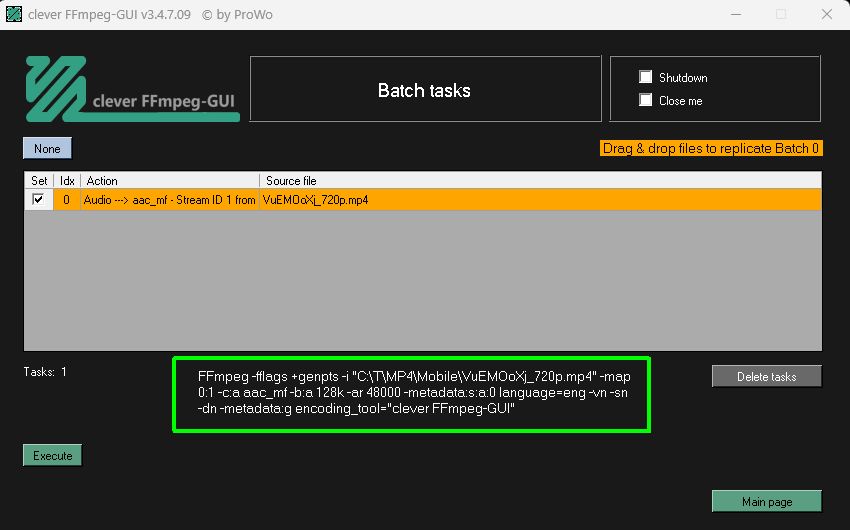Click the Execute button
This screenshot has height=530, width=850.
click(53, 455)
